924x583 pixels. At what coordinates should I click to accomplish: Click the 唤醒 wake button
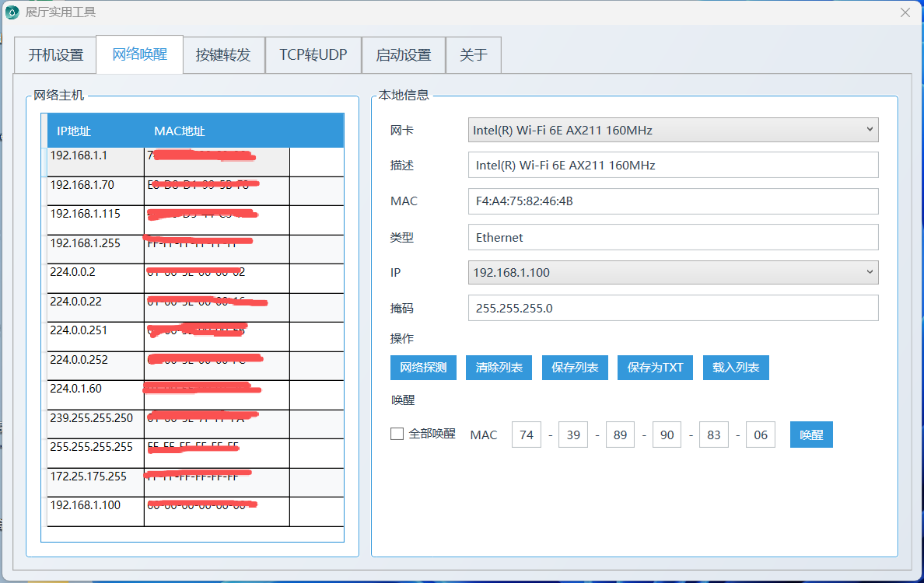(x=811, y=435)
